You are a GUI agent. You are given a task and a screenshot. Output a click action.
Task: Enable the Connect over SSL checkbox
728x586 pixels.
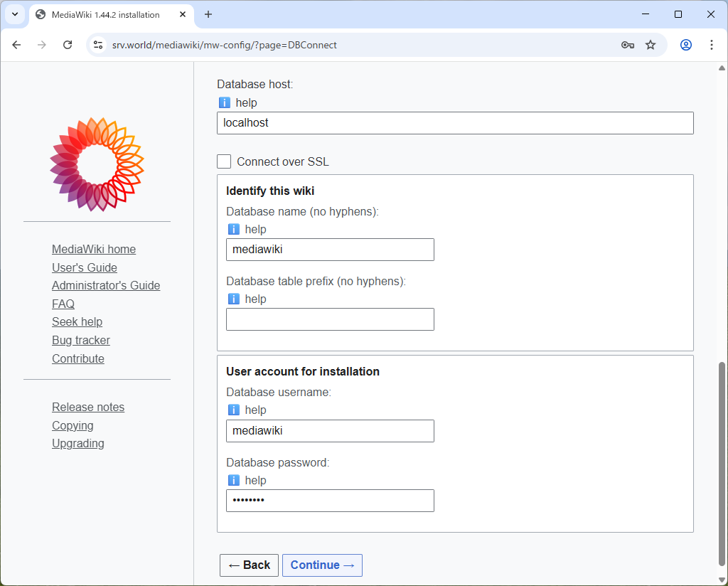[x=224, y=161]
